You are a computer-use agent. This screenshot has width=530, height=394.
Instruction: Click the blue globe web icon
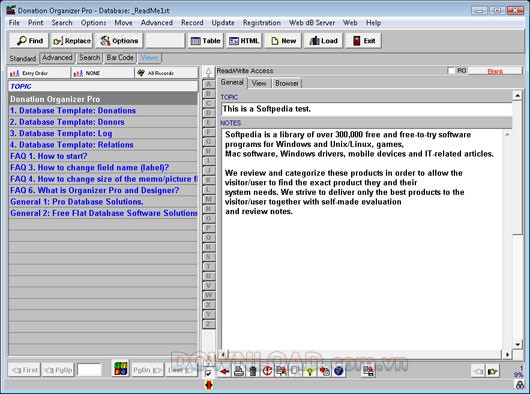[x=338, y=371]
